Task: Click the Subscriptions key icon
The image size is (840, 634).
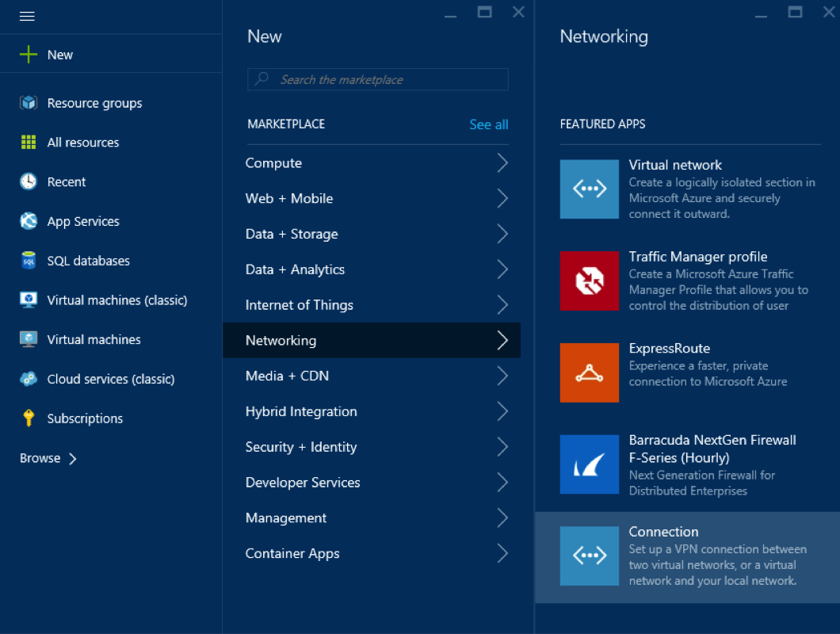Action: click(x=29, y=418)
